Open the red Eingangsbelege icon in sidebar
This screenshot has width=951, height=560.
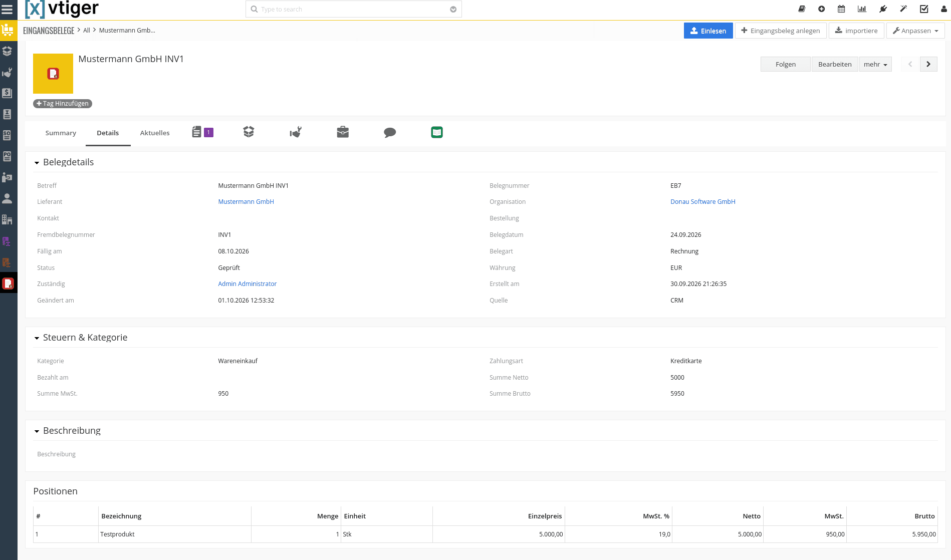[8, 284]
